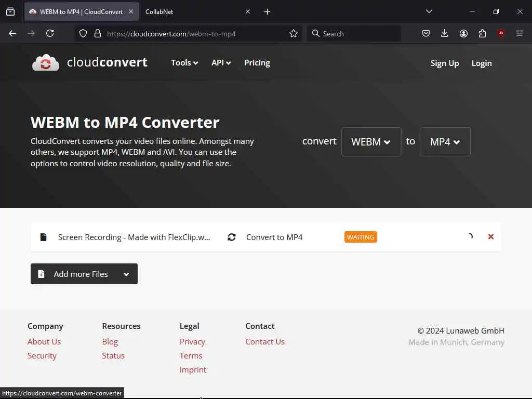Click the uBlock Origin extension icon
This screenshot has height=399, width=532.
tap(501, 33)
